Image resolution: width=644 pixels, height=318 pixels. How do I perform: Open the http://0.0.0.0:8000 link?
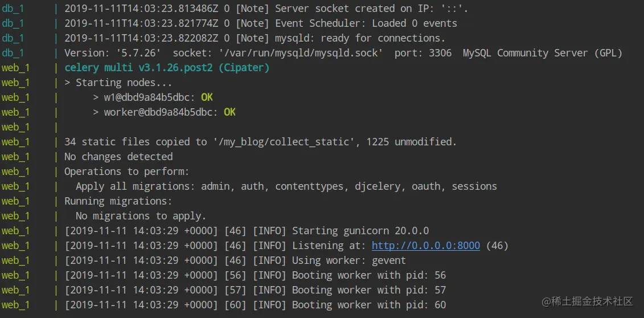tap(426, 246)
